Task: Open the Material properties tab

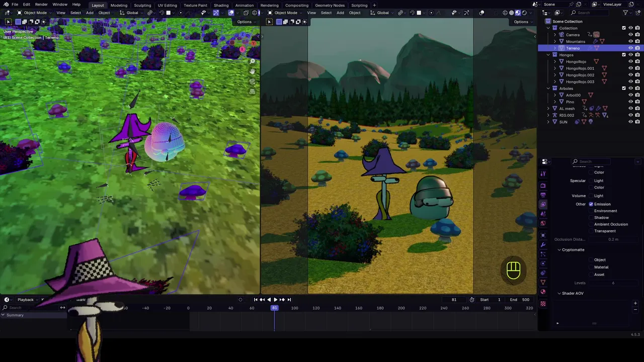Action: [543, 292]
